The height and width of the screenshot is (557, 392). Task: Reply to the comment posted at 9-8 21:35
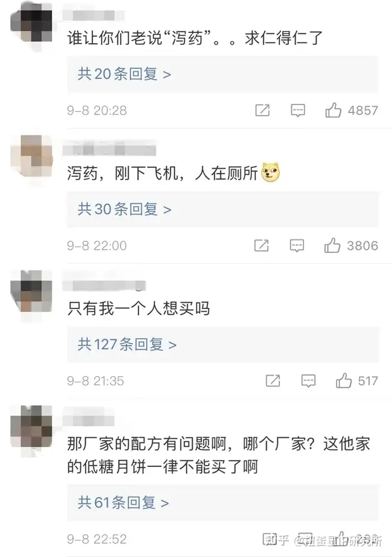click(x=308, y=381)
